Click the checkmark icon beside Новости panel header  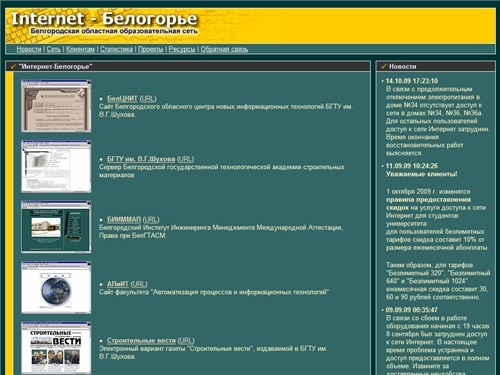(x=384, y=66)
